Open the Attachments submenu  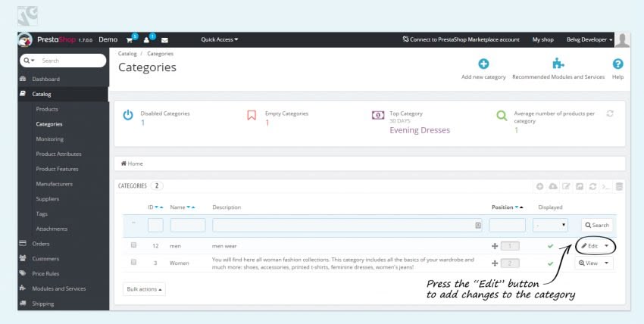click(52, 229)
